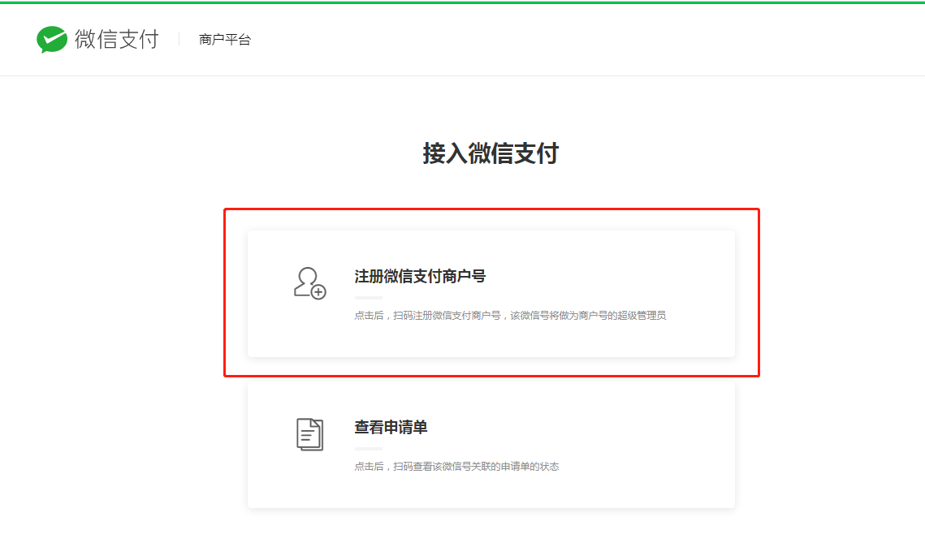This screenshot has width=925, height=560.
Task: Click short underline below 查看申请单 title
Action: [x=368, y=449]
